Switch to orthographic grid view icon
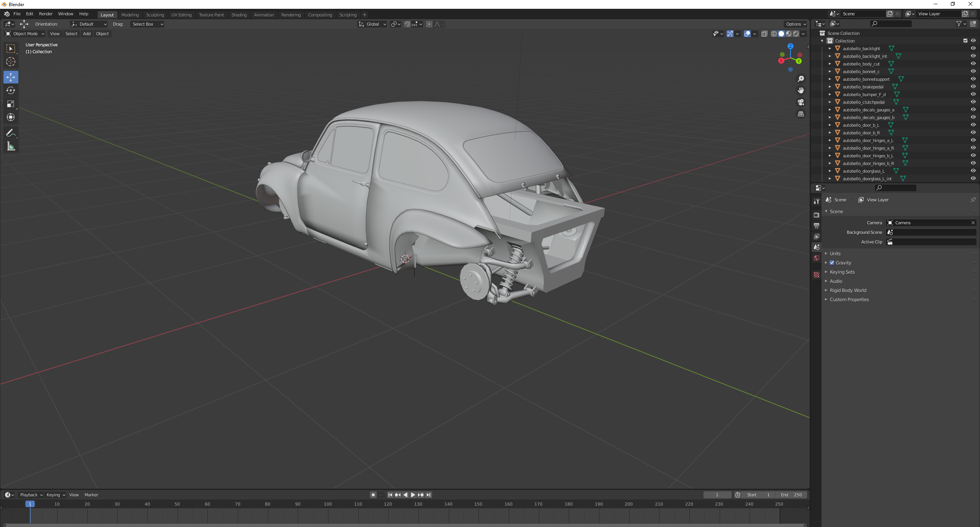This screenshot has height=527, width=980. [x=800, y=114]
